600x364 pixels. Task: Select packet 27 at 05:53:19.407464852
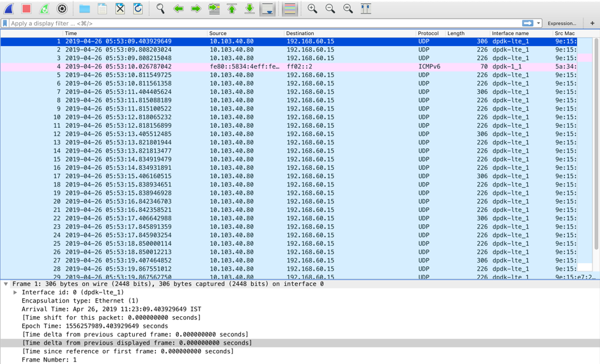(289, 261)
